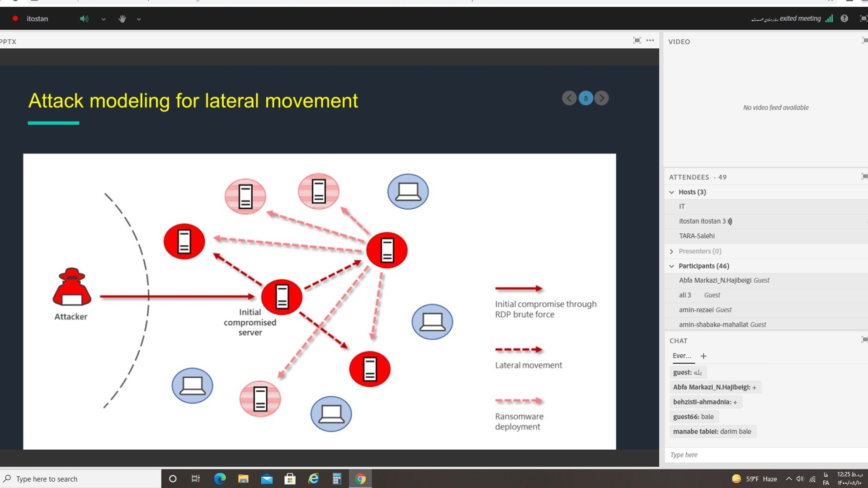Select attendee TARA-Salehi in hosts list
This screenshot has width=868, height=488.
tap(697, 236)
